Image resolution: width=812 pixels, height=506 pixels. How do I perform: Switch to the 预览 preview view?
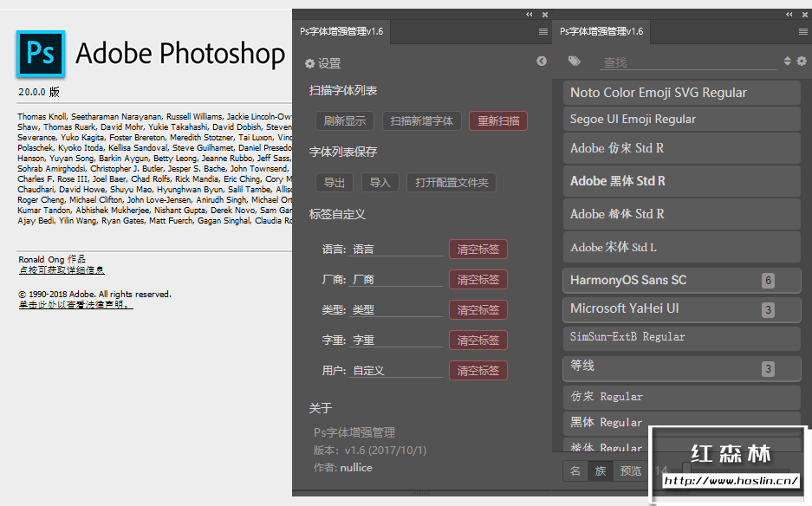[x=631, y=470]
